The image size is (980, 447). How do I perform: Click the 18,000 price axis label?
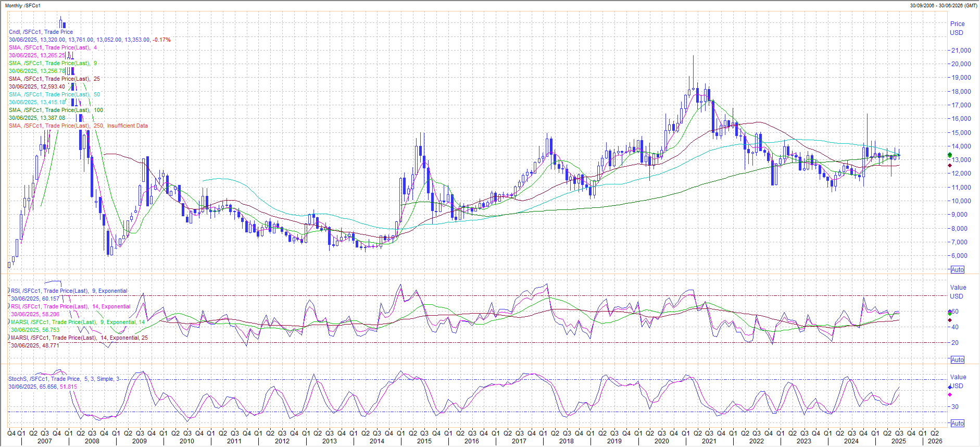coord(961,91)
